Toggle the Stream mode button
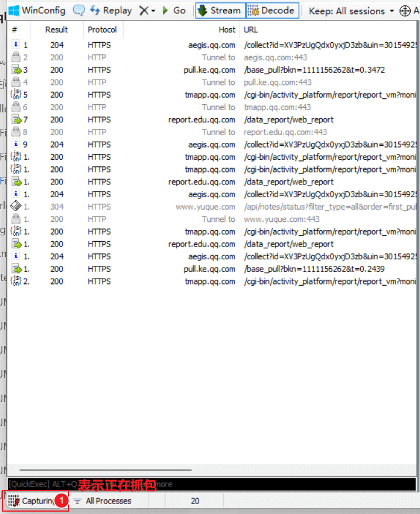 coord(220,11)
